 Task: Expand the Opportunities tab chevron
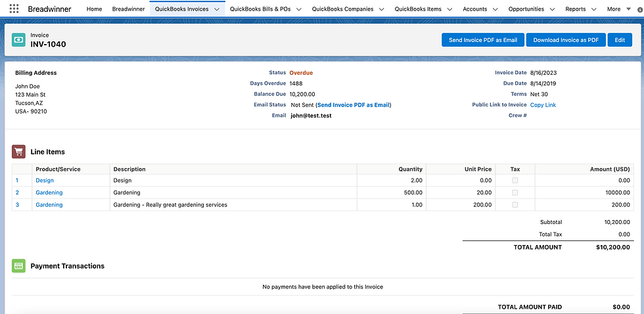(552, 9)
